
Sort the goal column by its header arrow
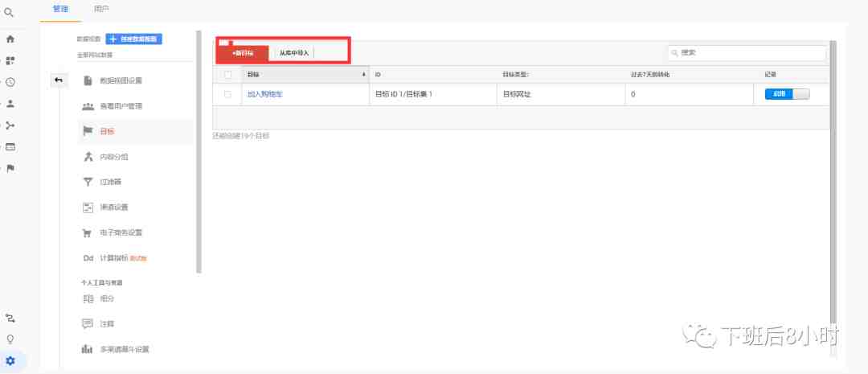[x=364, y=74]
